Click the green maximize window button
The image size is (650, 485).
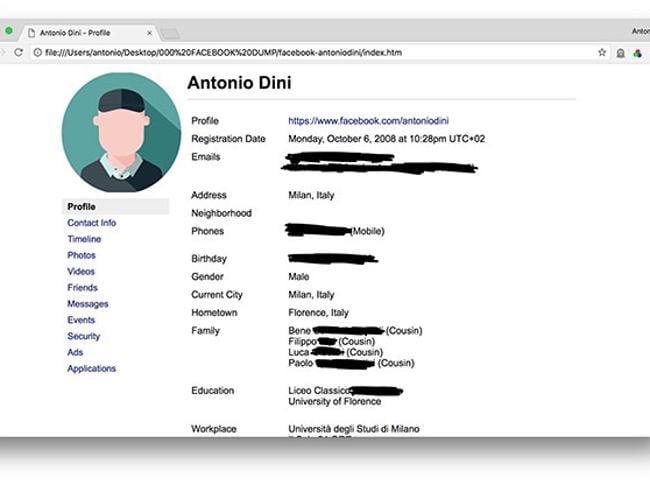(x=9, y=32)
